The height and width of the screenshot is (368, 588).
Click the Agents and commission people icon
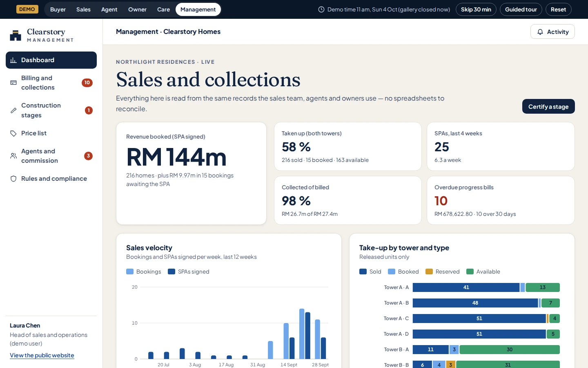pos(13,156)
